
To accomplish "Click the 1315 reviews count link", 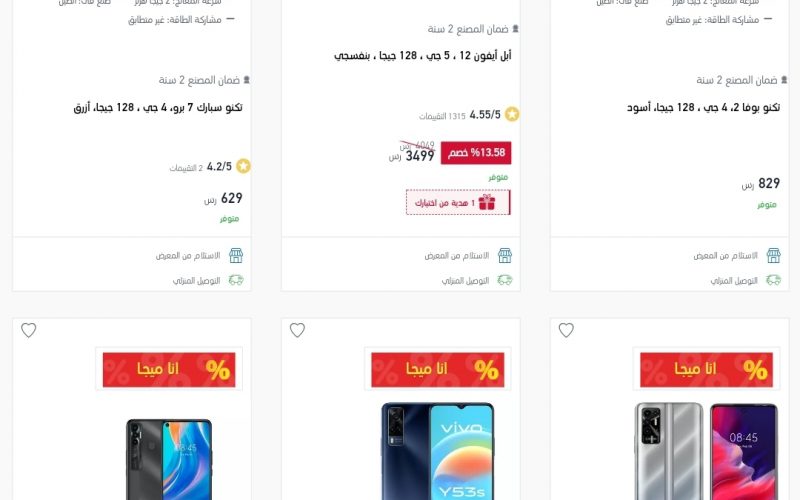I will 442,116.
